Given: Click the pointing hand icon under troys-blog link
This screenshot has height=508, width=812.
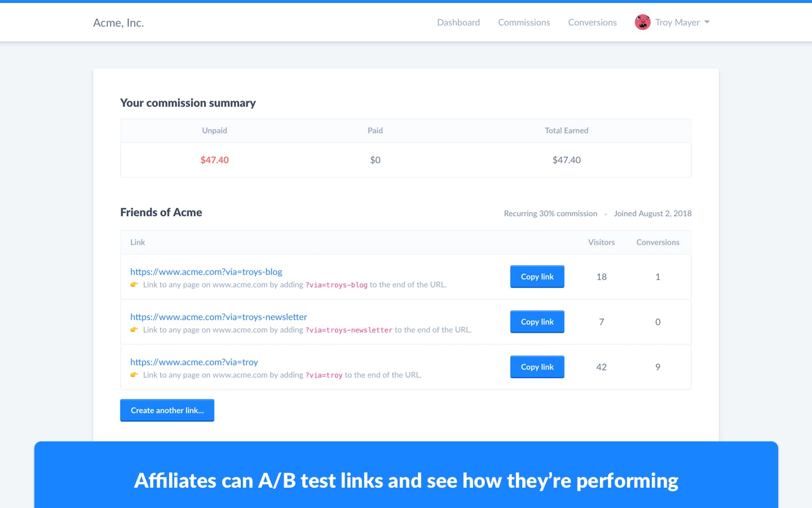Looking at the screenshot, I should (134, 284).
